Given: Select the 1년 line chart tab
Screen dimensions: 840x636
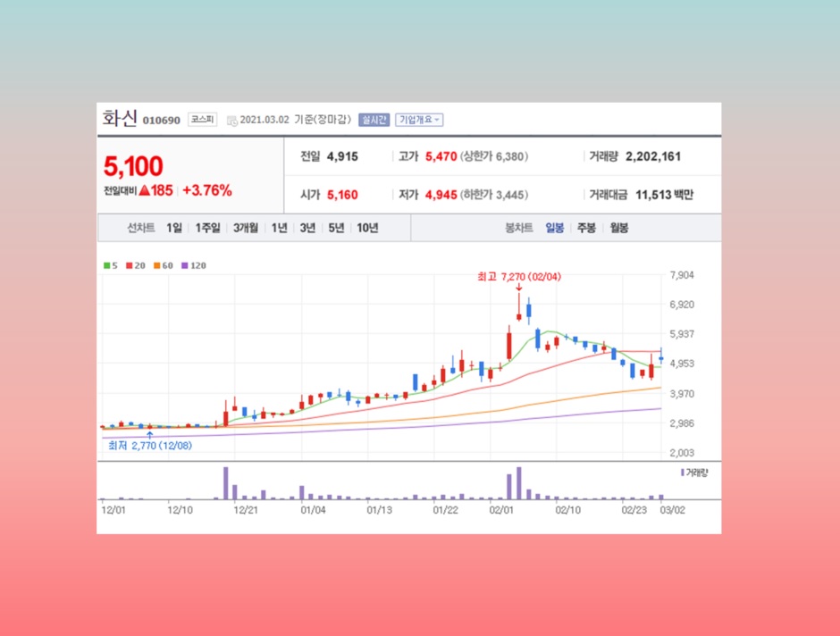Looking at the screenshot, I should click(x=279, y=228).
